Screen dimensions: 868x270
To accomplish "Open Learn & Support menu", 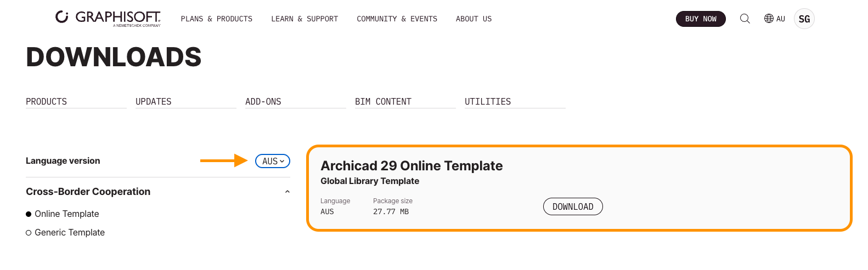I will [305, 19].
